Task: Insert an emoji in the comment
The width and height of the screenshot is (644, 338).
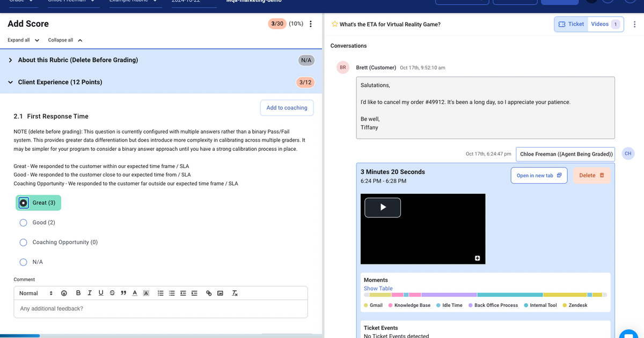Action: tap(64, 293)
